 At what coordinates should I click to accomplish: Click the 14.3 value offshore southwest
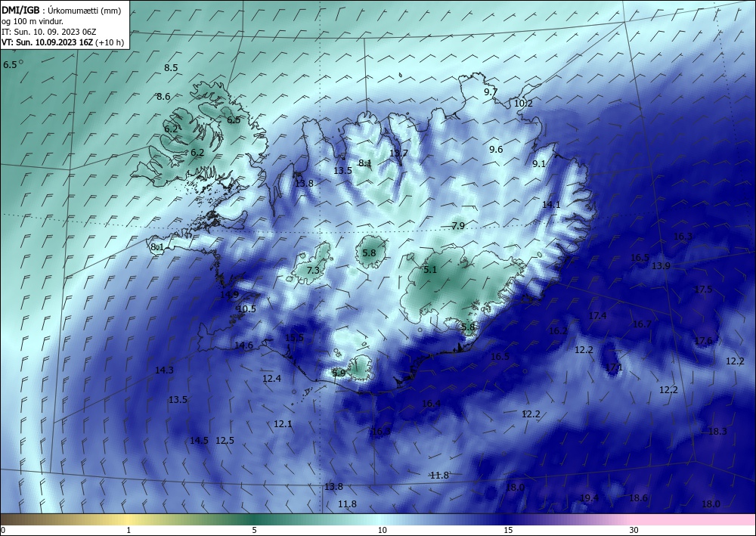164,370
